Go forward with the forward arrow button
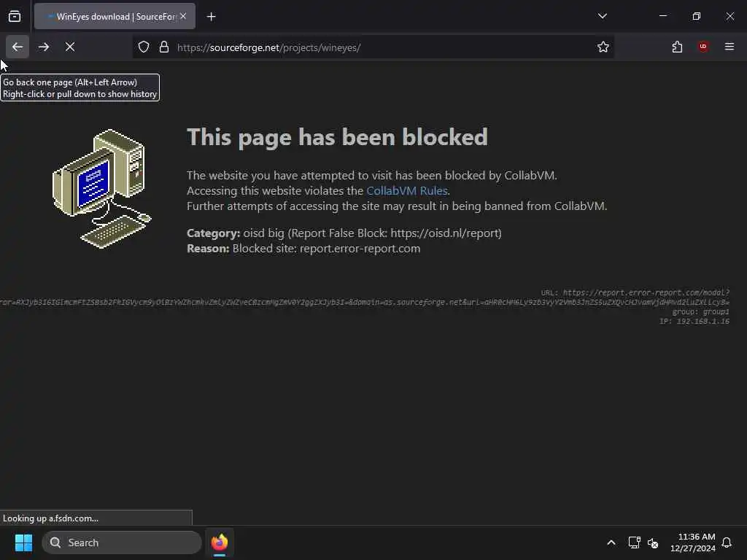This screenshot has height=560, width=747. tap(44, 47)
